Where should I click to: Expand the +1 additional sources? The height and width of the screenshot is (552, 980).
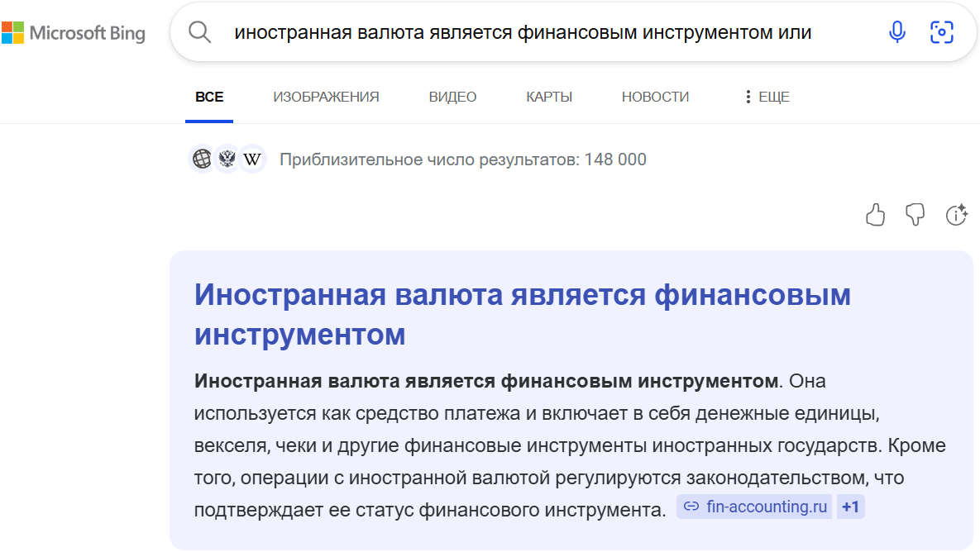850,507
